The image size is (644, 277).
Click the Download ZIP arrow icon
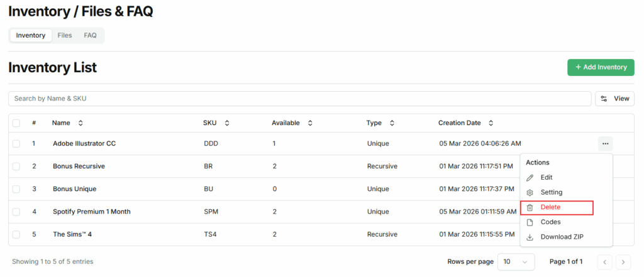point(530,237)
